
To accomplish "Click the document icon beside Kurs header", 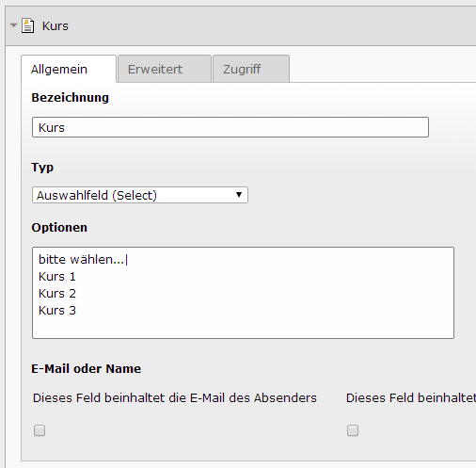I will pos(28,25).
